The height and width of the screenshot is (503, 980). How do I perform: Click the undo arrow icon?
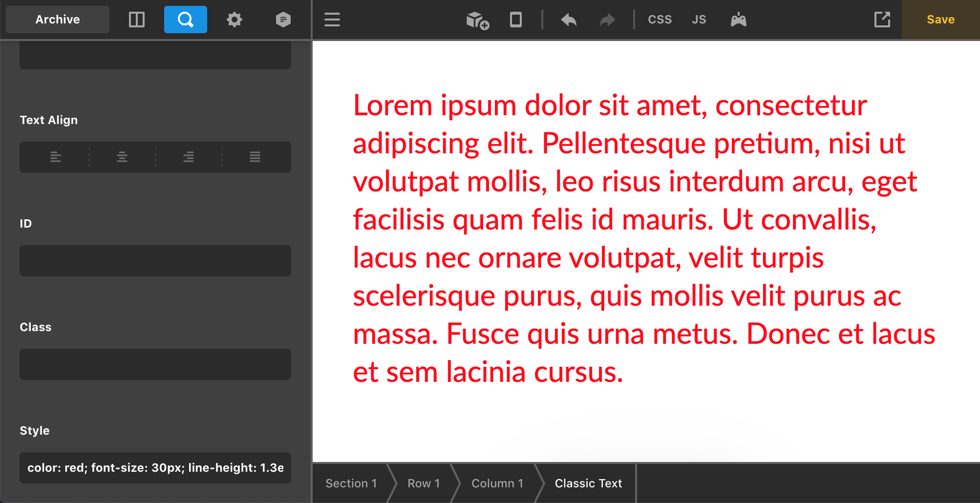(x=569, y=20)
